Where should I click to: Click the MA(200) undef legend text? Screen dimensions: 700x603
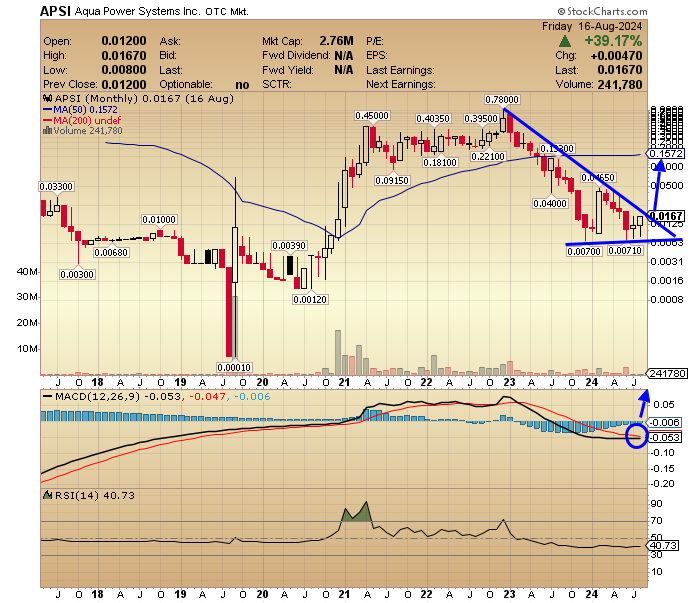click(x=87, y=121)
